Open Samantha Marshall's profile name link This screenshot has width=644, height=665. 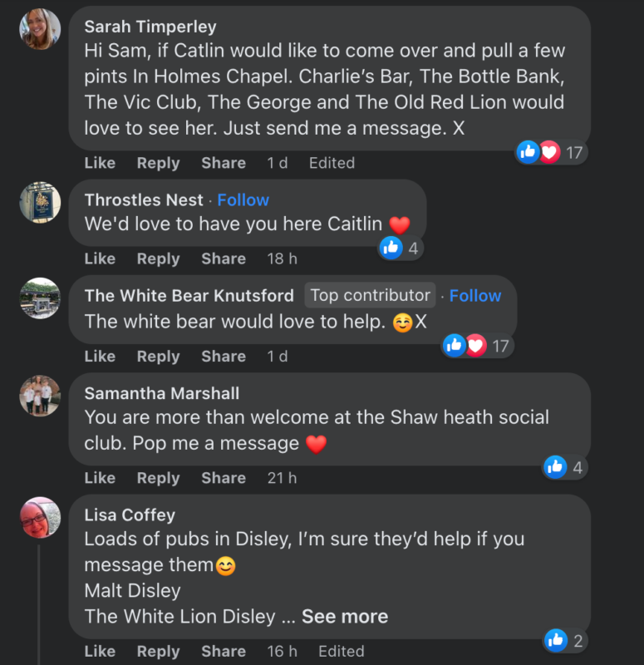pos(161,393)
